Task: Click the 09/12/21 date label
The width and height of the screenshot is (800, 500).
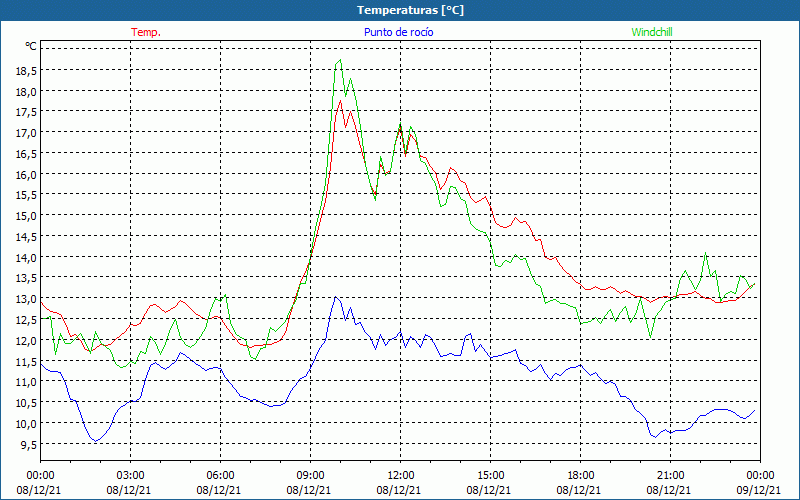Action: (759, 490)
